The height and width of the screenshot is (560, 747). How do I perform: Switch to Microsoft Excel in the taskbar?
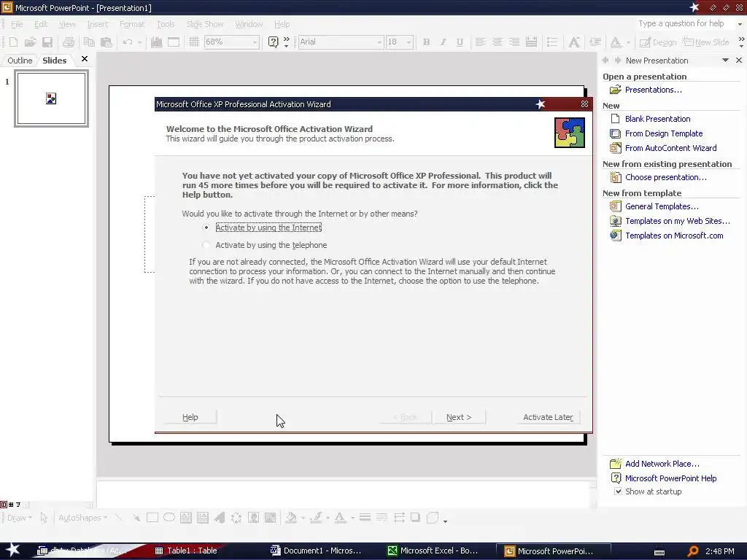(433, 551)
